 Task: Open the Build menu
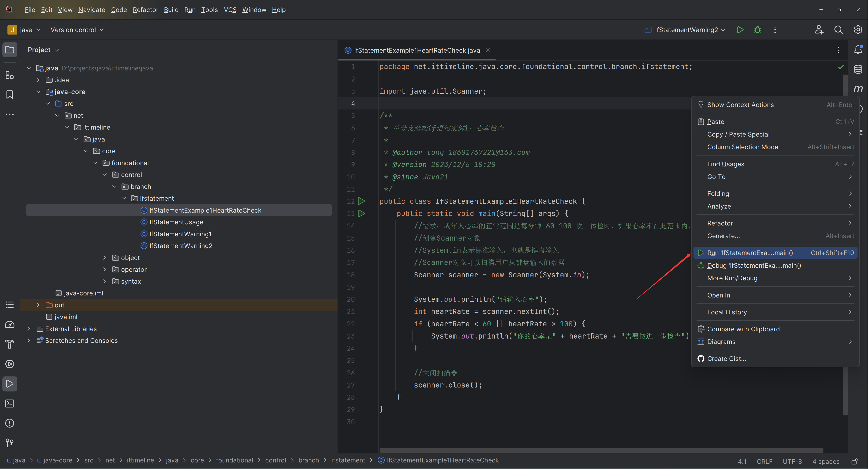click(x=171, y=10)
